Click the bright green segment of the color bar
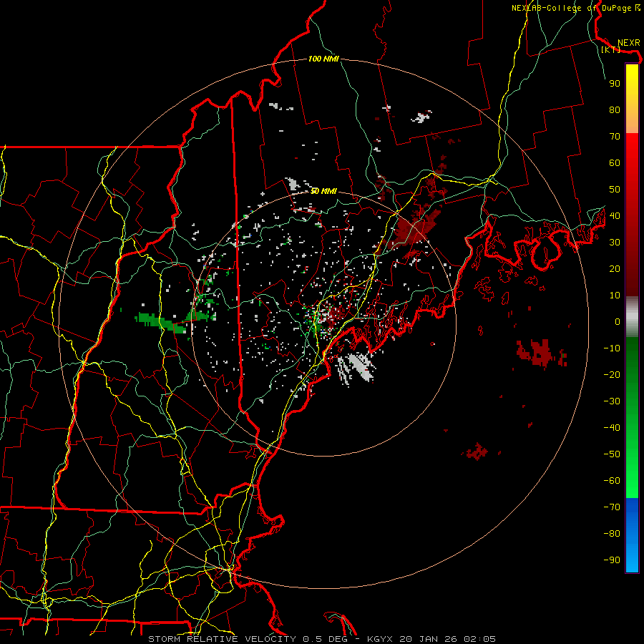644x644 pixels. click(632, 484)
